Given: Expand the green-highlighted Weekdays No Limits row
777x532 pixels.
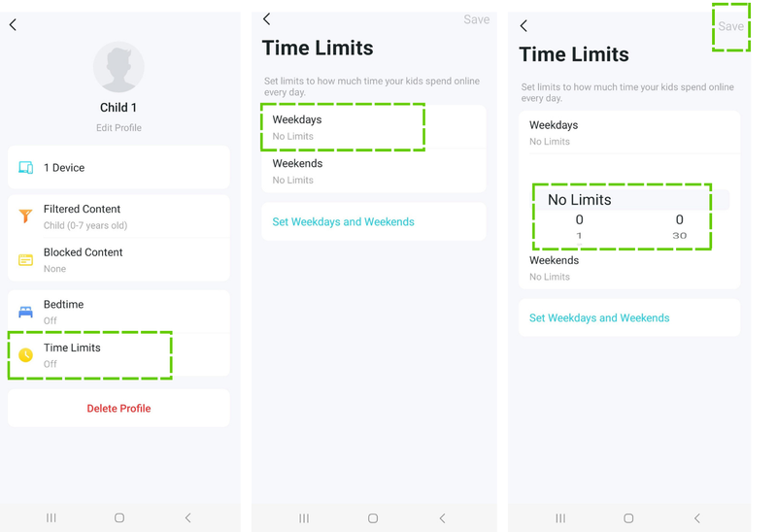Looking at the screenshot, I should point(343,127).
